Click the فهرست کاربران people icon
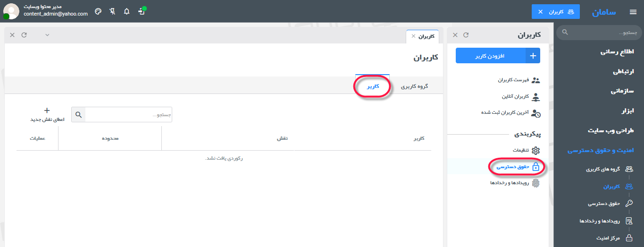Image resolution: width=644 pixels, height=247 pixels. coord(535,80)
